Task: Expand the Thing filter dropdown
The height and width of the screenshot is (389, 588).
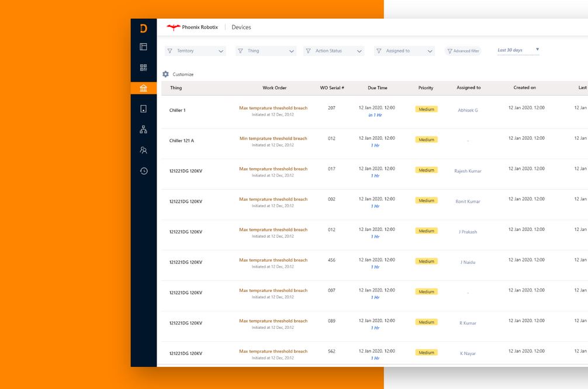Action: 266,51
